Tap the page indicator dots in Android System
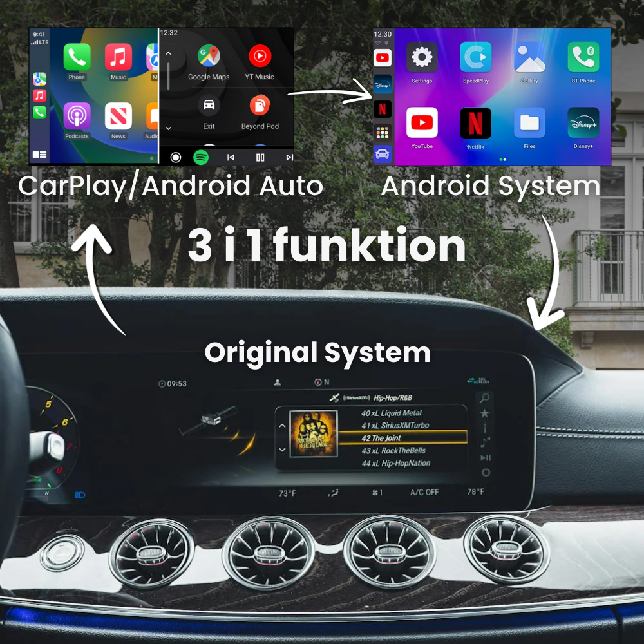This screenshot has width=644, height=644. pos(503,159)
